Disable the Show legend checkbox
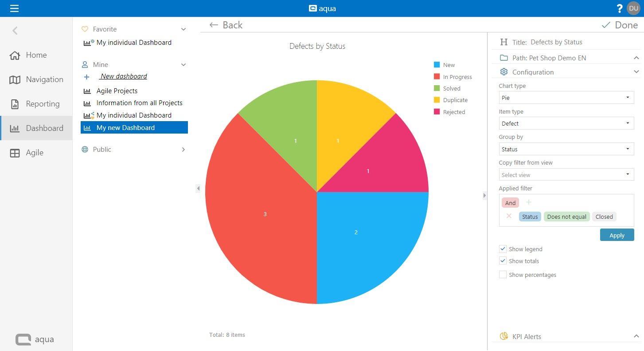The image size is (644, 351). [x=503, y=249]
